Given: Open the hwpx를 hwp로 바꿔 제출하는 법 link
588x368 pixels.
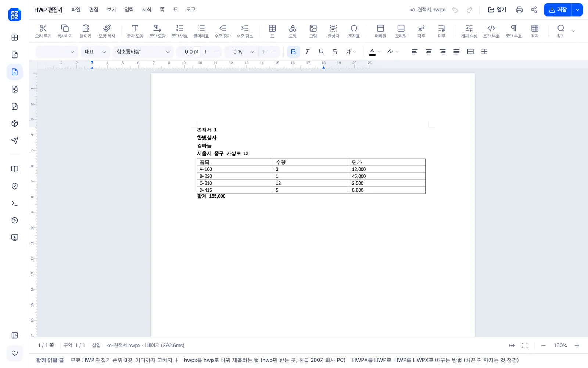Looking at the screenshot, I should (x=265, y=360).
